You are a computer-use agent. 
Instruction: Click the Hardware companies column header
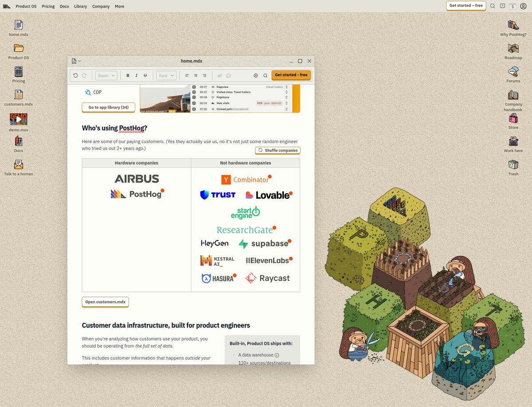(x=137, y=163)
